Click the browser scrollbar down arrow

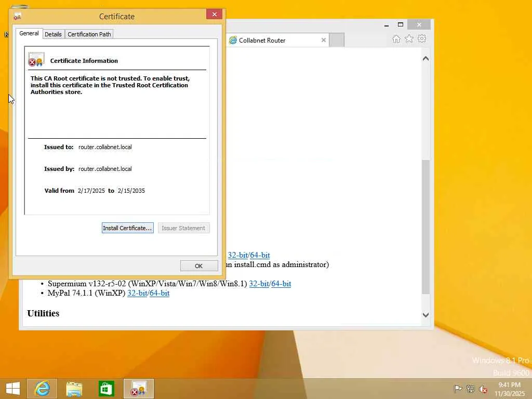click(426, 315)
